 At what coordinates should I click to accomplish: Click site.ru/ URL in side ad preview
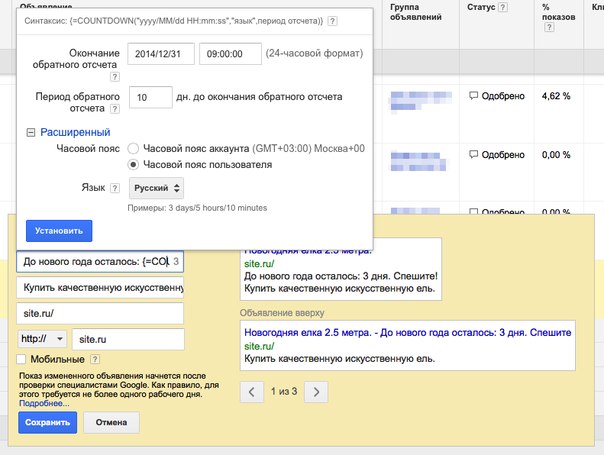point(259,264)
